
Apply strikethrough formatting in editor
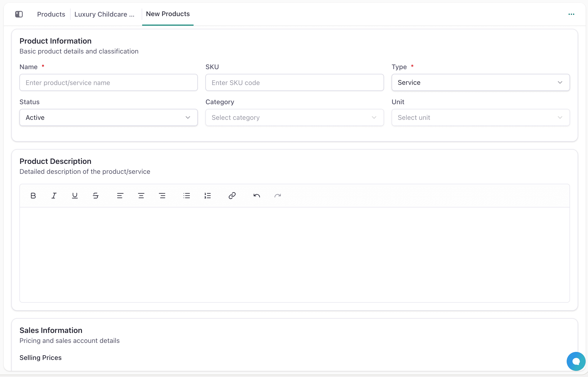point(96,196)
